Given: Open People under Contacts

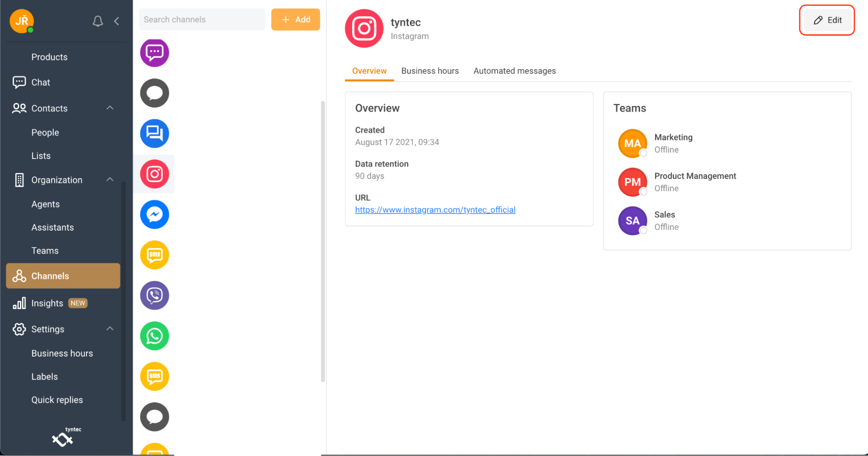Looking at the screenshot, I should pos(45,132).
